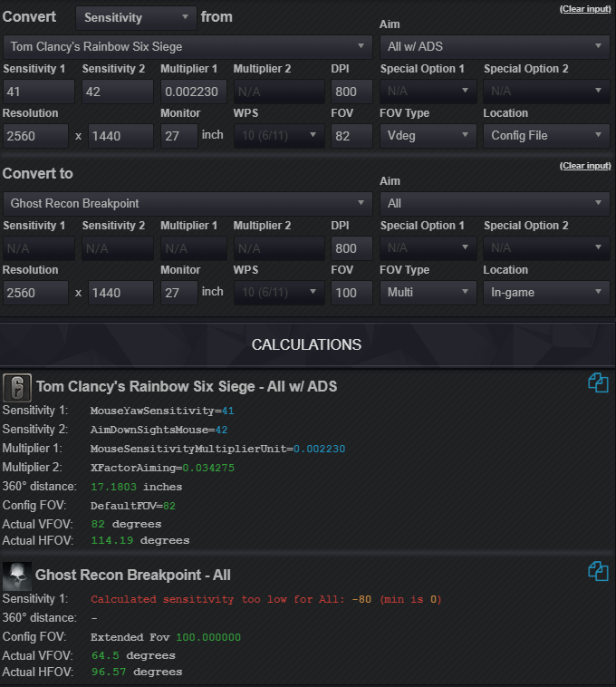The image size is (616, 687).
Task: Open target Special Option 2 dropdown
Action: pos(546,248)
